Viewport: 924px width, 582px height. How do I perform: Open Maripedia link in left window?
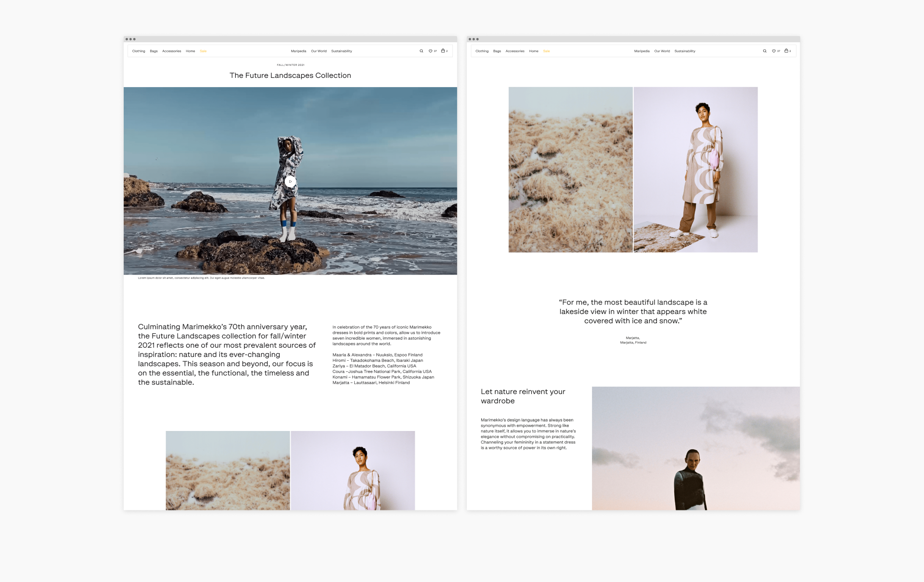pyautogui.click(x=298, y=51)
